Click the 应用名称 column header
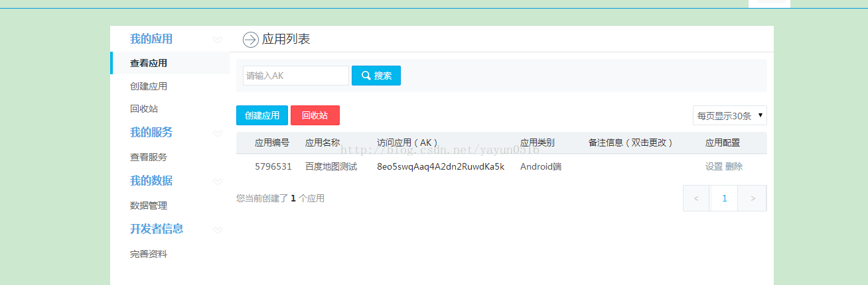The image size is (868, 285). [323, 142]
